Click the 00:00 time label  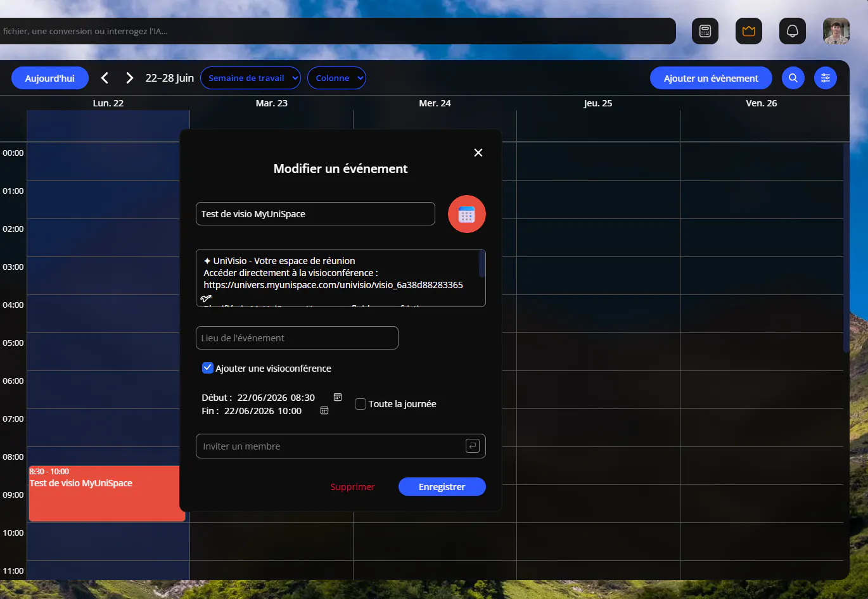pyautogui.click(x=13, y=153)
